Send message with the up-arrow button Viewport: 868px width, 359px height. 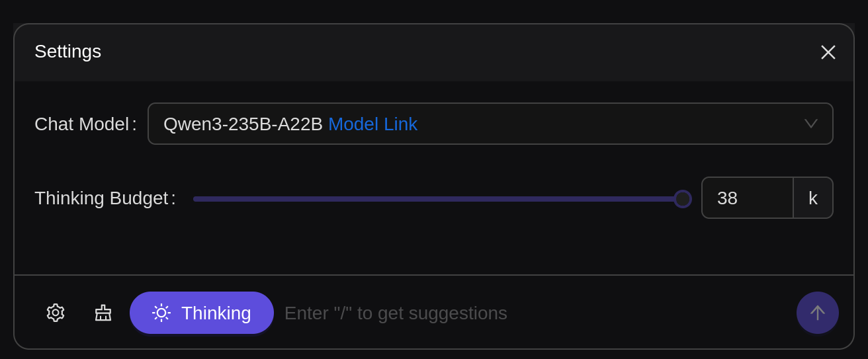(818, 313)
